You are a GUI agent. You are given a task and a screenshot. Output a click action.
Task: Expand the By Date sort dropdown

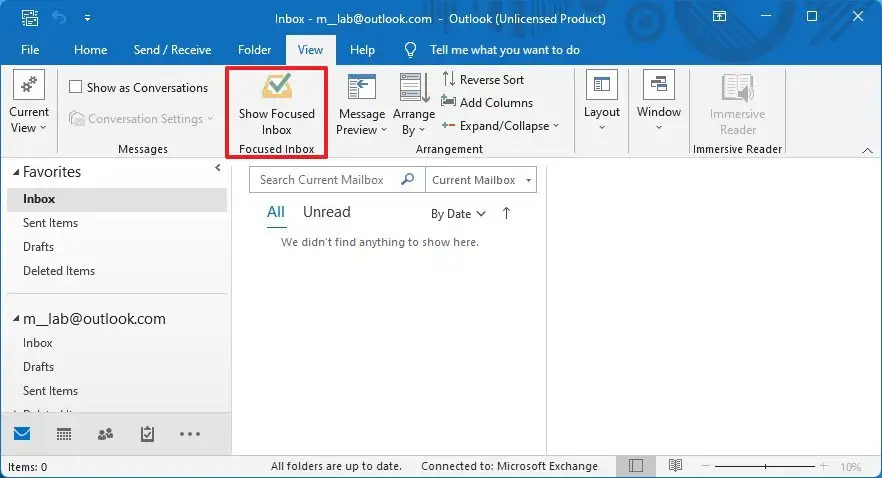tap(458, 214)
